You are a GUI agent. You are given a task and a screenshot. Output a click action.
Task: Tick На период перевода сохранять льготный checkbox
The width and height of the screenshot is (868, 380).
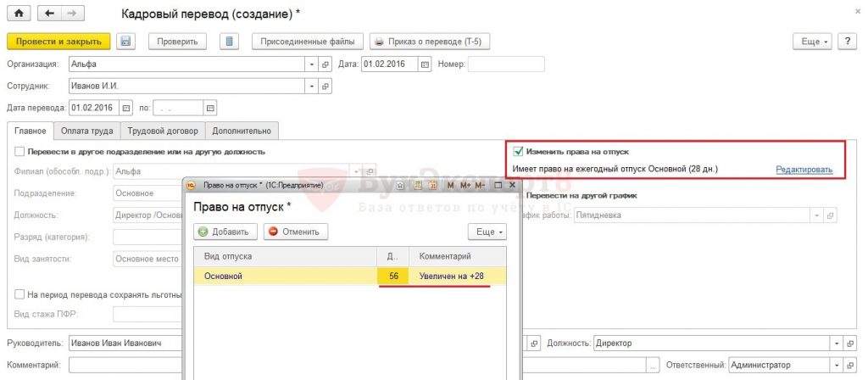20,294
